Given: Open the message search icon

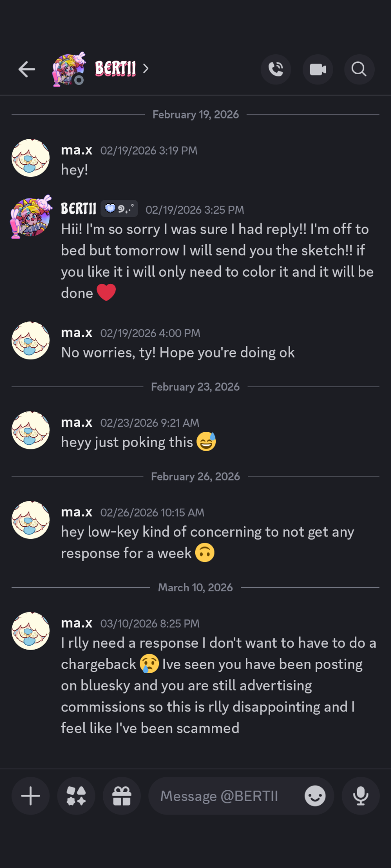Looking at the screenshot, I should 359,69.
